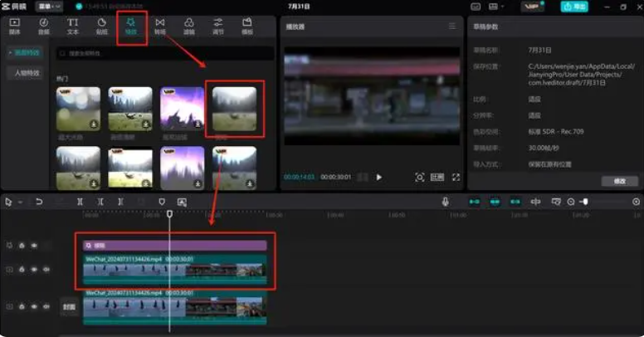This screenshot has height=337, width=644.
Task: Hide the effects track with its eye icon
Action: coord(34,246)
